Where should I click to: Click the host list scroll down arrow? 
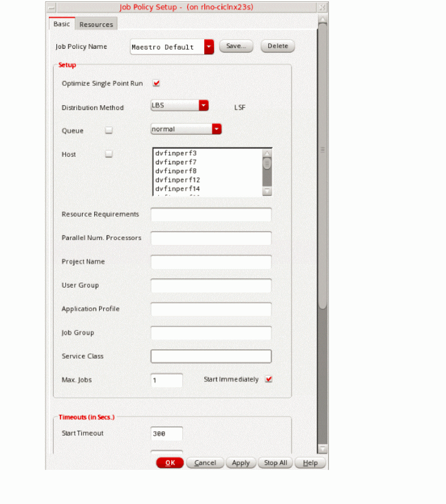coord(267,192)
